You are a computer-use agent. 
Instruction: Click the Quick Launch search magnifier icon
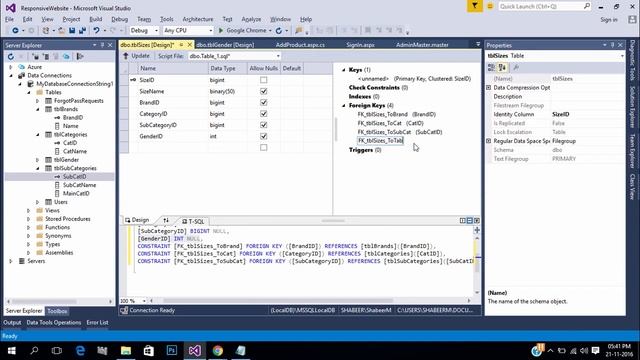tap(587, 6)
